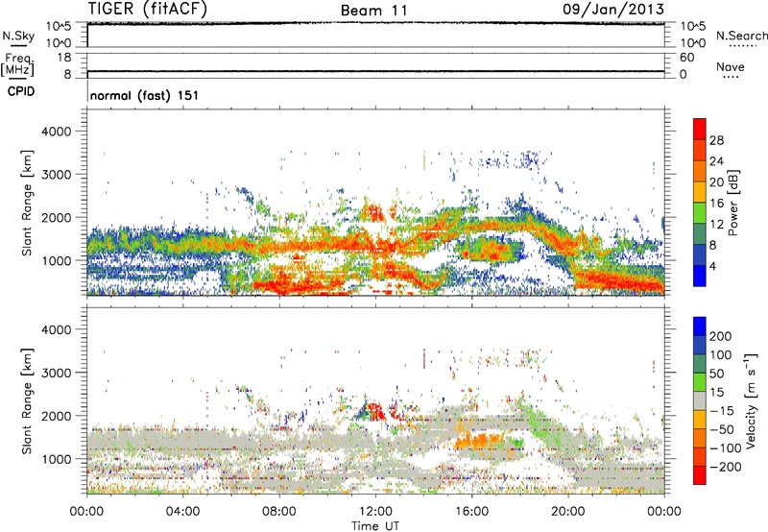The width and height of the screenshot is (768, 532).
Task: Click the dotted line sample under 'N.Search'
Action: coord(743,46)
